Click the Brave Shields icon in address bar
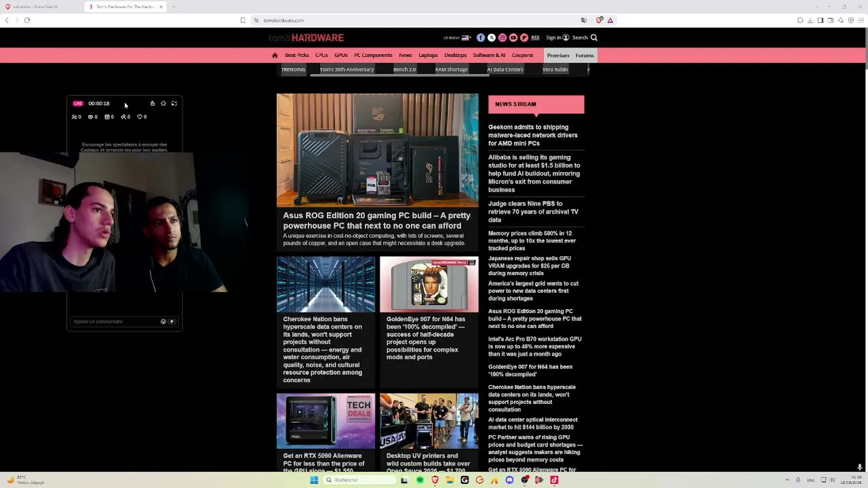The image size is (868, 488). 599,20
